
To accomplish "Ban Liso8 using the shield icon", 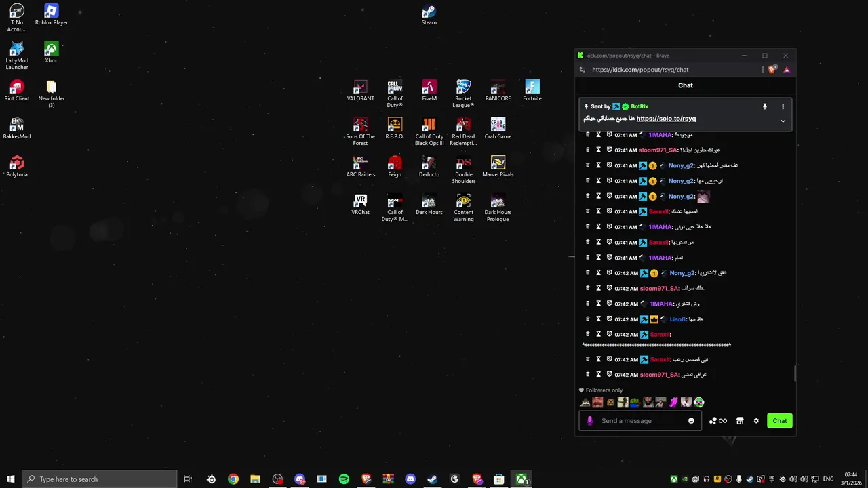I will click(x=609, y=319).
